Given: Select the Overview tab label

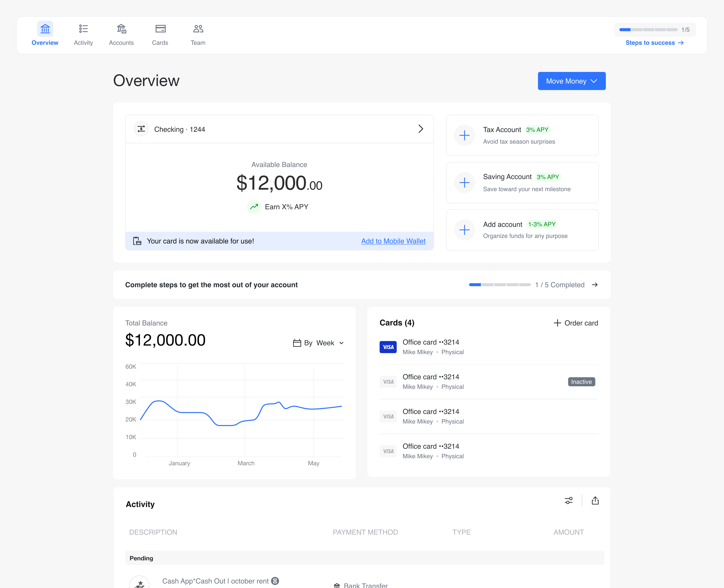Looking at the screenshot, I should (x=45, y=43).
